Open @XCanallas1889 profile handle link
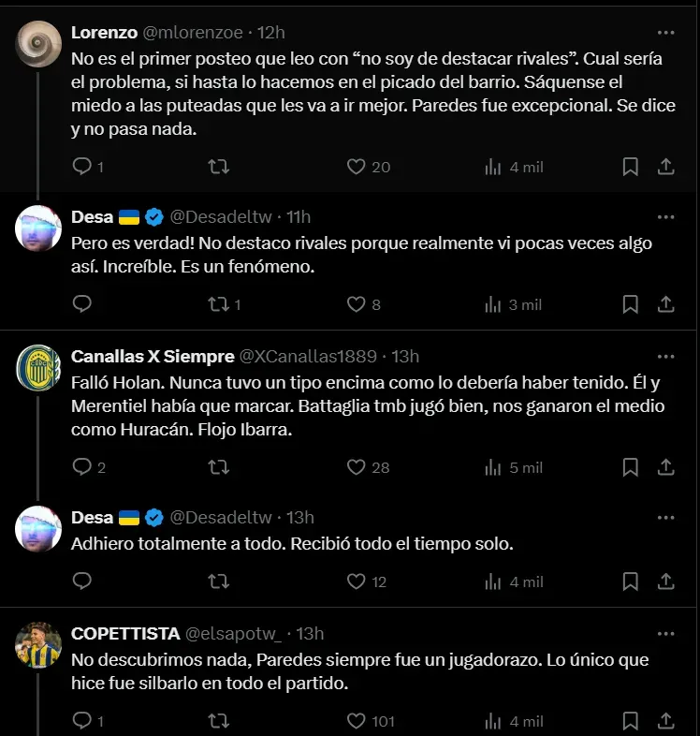 (x=309, y=356)
